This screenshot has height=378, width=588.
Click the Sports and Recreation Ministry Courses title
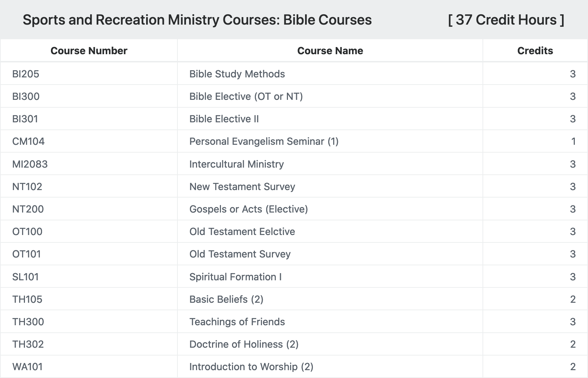click(197, 20)
